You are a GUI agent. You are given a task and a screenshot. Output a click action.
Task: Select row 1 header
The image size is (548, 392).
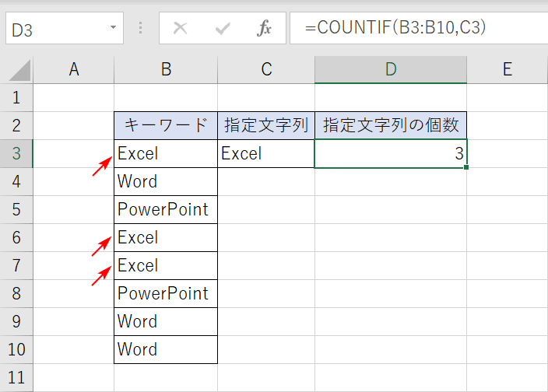[x=16, y=98]
